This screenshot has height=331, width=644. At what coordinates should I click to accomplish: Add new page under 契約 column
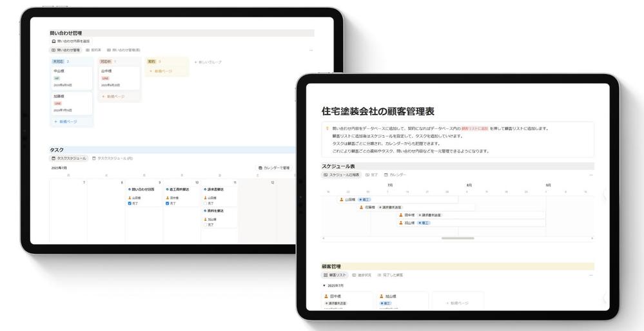161,71
